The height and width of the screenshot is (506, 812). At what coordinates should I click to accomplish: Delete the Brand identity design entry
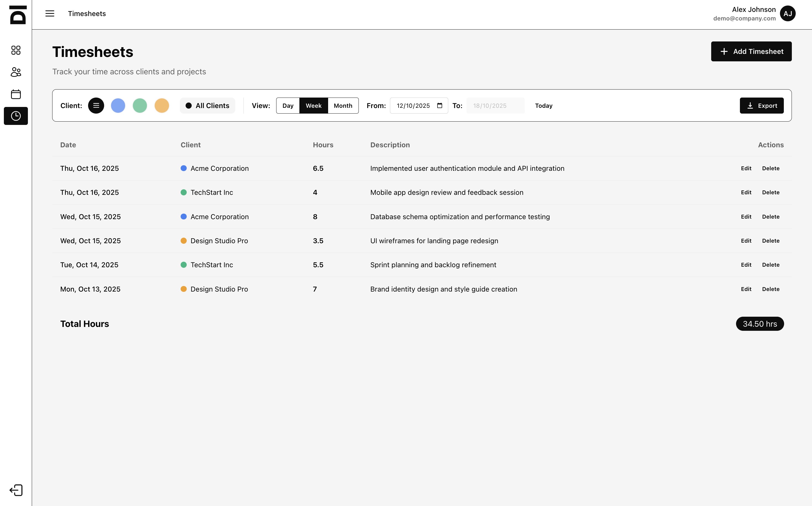point(771,289)
